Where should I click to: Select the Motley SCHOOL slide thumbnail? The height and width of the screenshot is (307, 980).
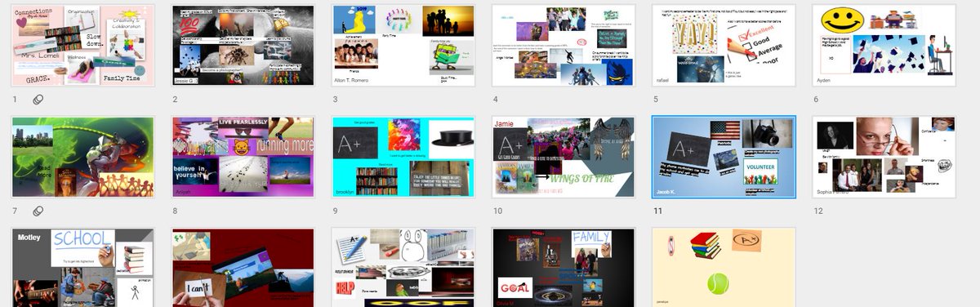coord(82,268)
